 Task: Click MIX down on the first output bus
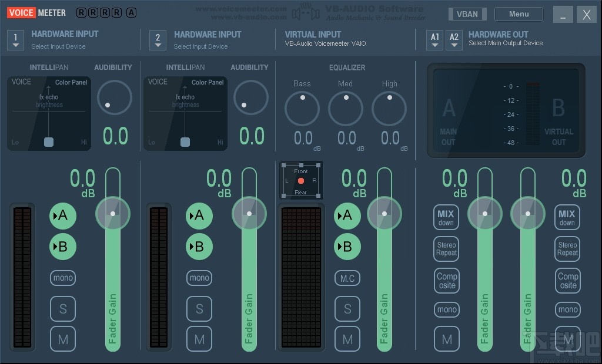[446, 217]
